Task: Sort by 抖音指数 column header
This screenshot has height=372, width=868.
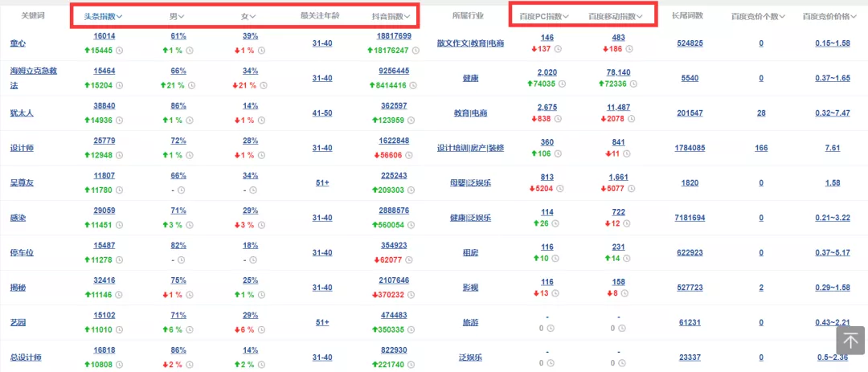Action: (391, 17)
